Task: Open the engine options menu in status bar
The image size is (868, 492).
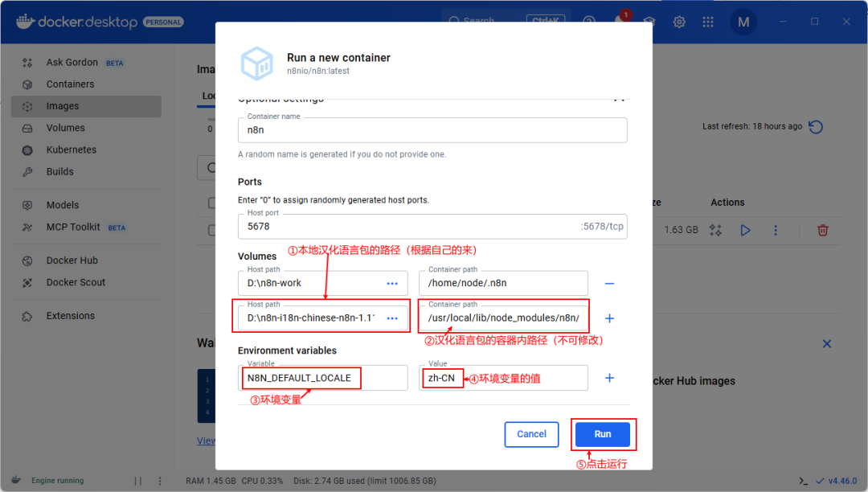Action: [160, 481]
